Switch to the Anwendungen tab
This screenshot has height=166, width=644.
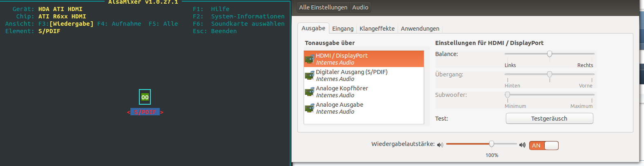pos(420,29)
